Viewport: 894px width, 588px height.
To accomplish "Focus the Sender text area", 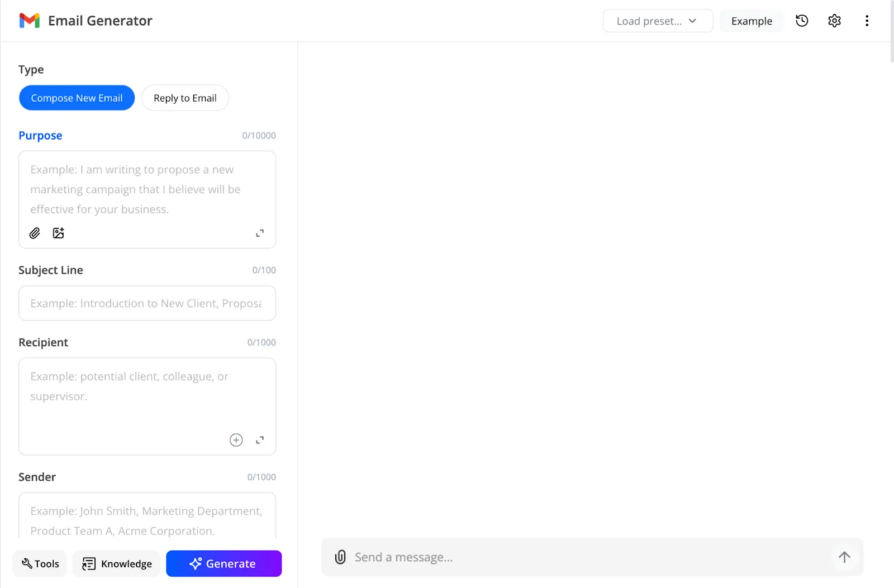I will (147, 517).
